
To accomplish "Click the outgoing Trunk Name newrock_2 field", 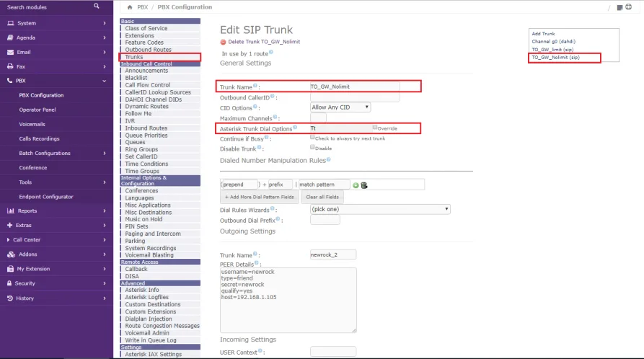I will click(x=333, y=254).
